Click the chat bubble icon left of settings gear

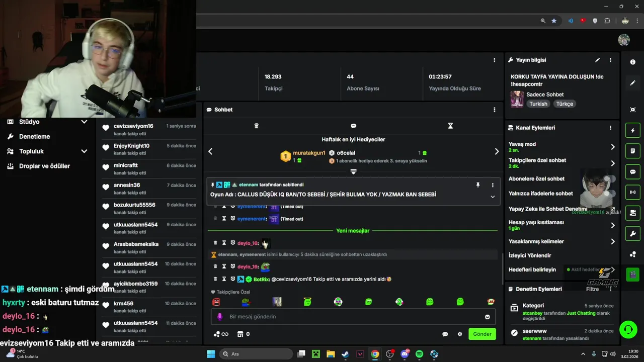point(445,334)
